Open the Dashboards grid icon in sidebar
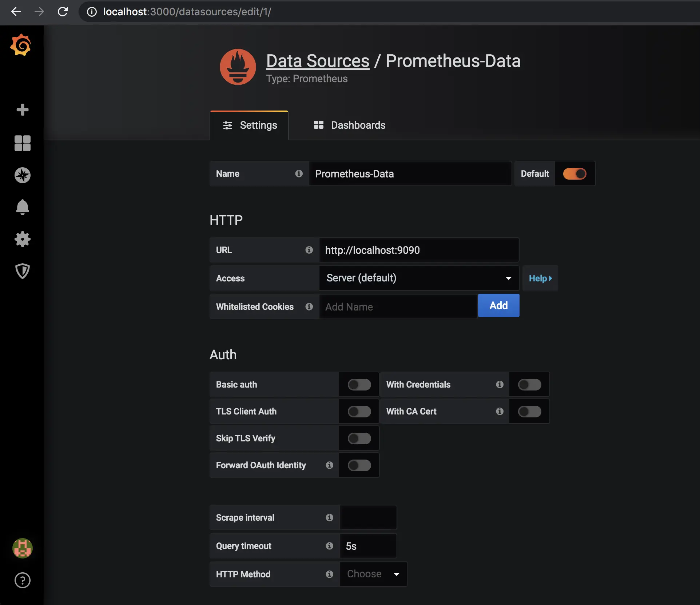The height and width of the screenshot is (605, 700). click(x=23, y=143)
